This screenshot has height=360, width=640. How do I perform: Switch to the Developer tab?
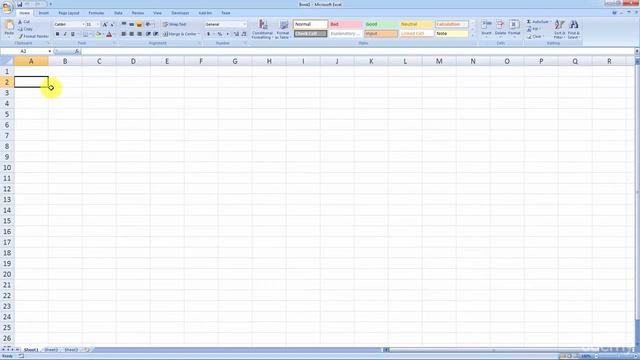(x=180, y=13)
